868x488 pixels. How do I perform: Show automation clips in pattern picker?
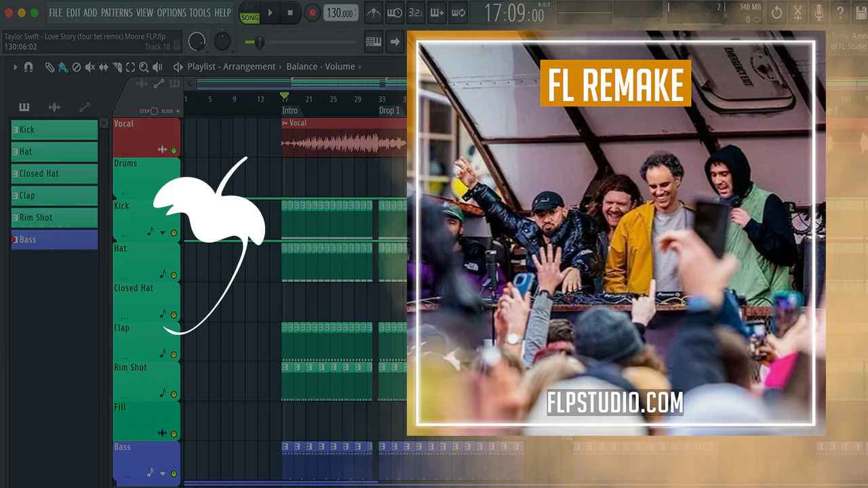[85, 107]
